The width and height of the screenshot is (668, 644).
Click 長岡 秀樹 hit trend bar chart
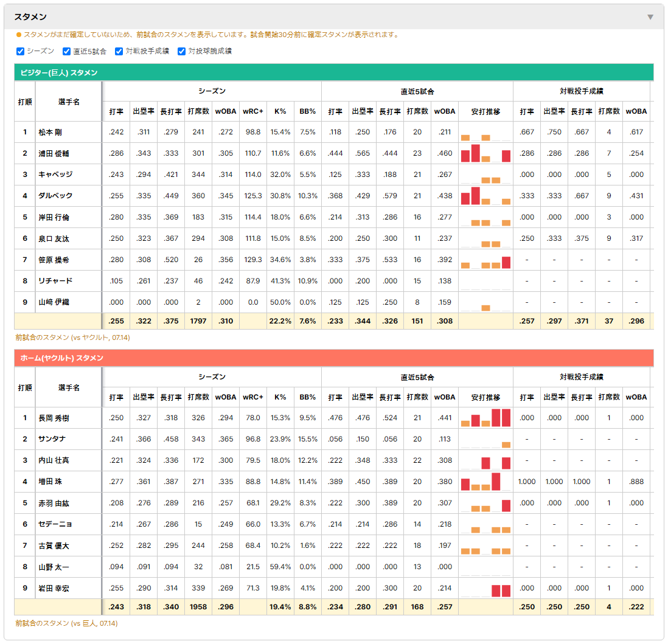485,418
